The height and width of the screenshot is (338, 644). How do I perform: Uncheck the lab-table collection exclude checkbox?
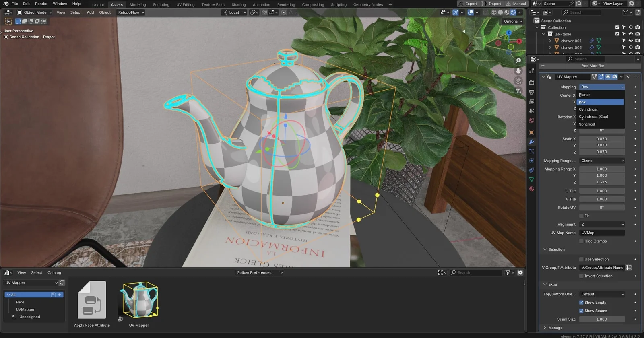tap(617, 34)
